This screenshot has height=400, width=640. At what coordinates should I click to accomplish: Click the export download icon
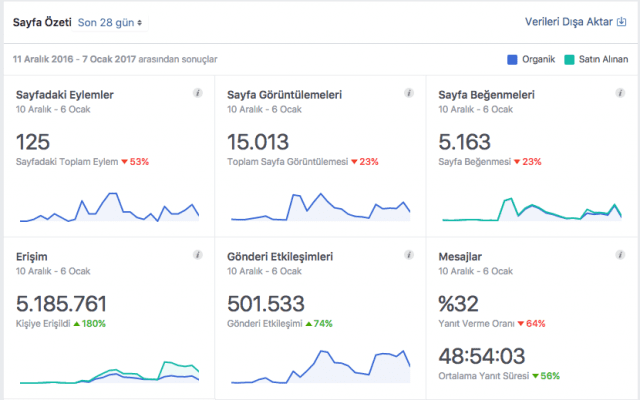(x=622, y=21)
